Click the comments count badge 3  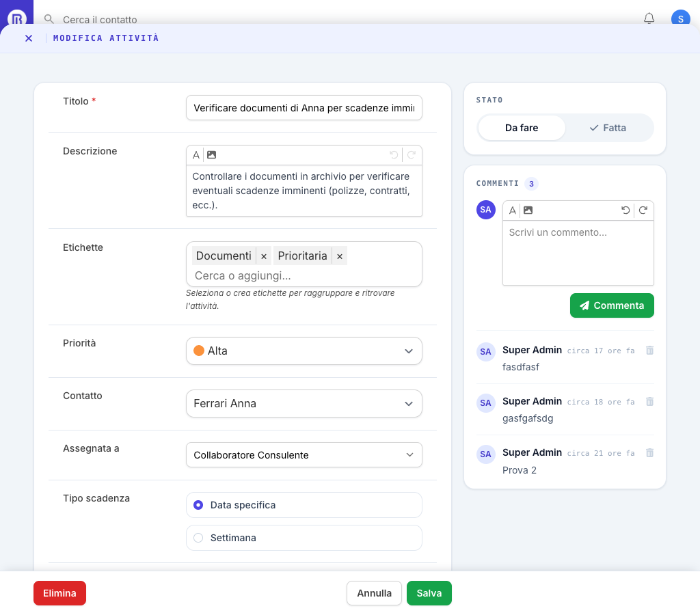pos(531,183)
